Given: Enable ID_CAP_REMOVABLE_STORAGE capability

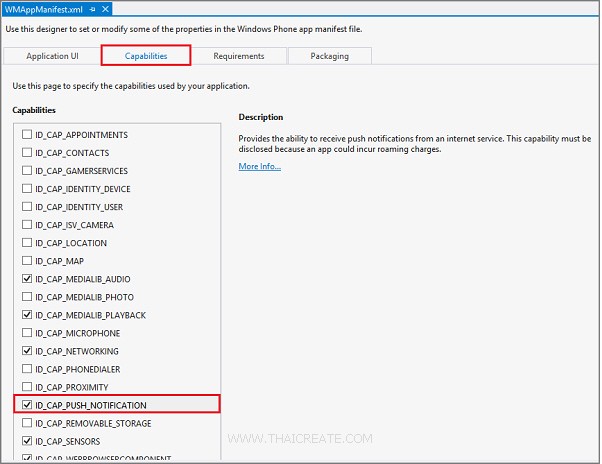Looking at the screenshot, I should [x=27, y=423].
